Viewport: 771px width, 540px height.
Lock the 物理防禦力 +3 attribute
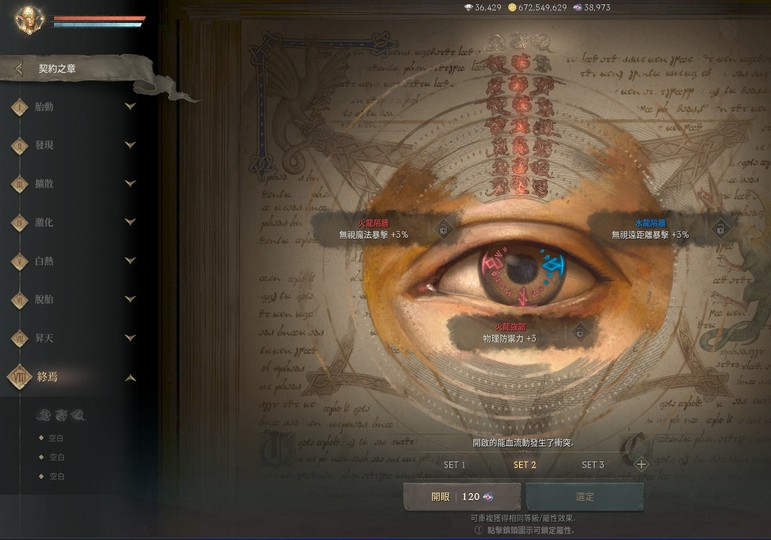tap(580, 332)
